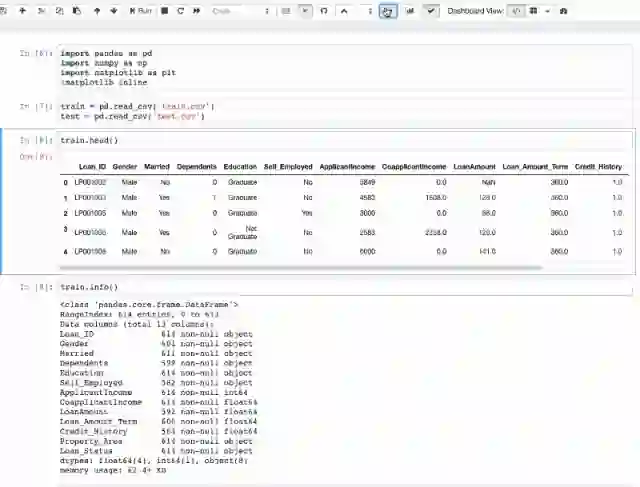
Task: Click into the imports code cell
Action: point(345,68)
